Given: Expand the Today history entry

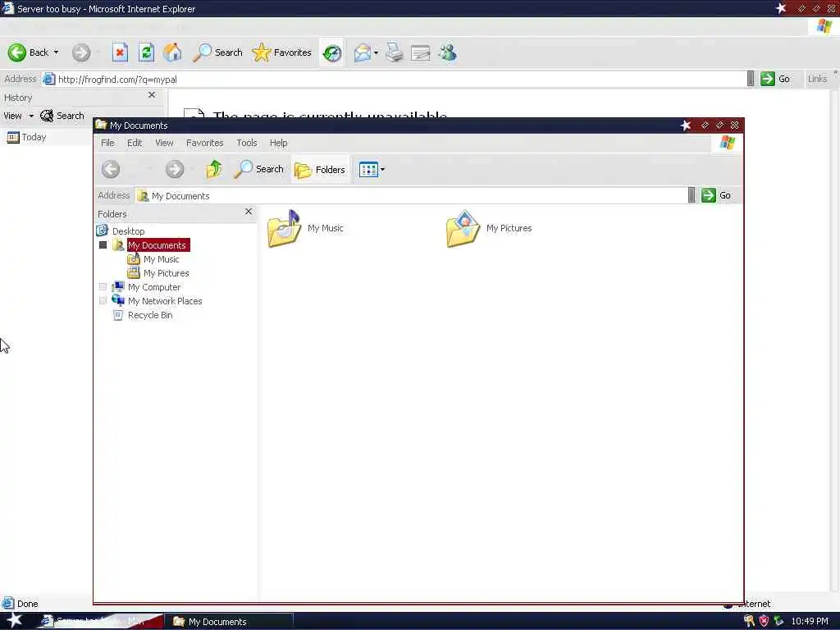Looking at the screenshot, I should (x=27, y=137).
